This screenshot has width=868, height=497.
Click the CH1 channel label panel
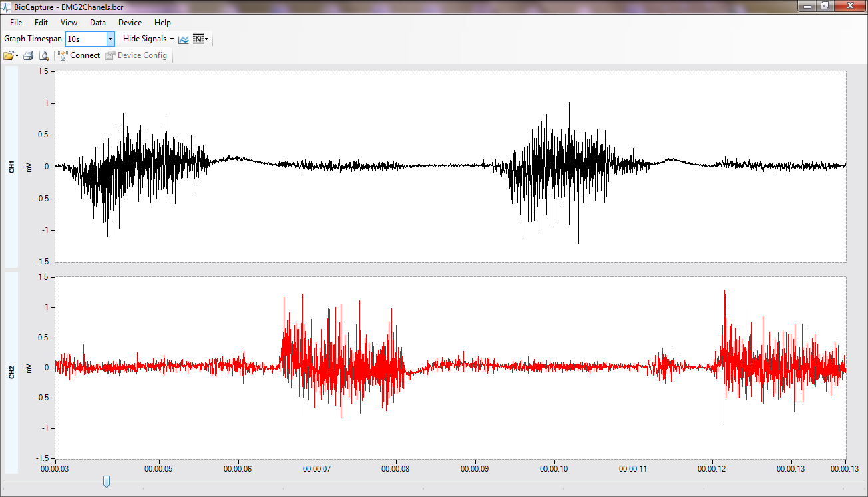coord(12,167)
